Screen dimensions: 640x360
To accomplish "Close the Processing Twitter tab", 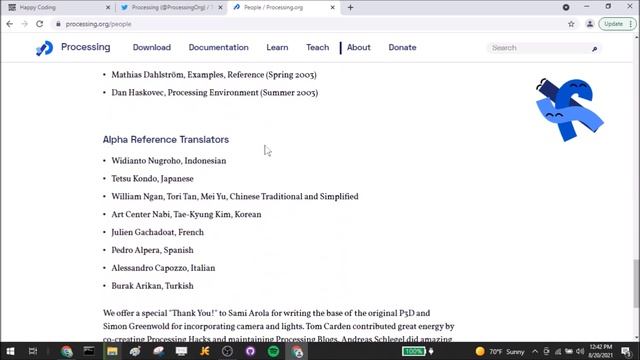I will click(220, 7).
